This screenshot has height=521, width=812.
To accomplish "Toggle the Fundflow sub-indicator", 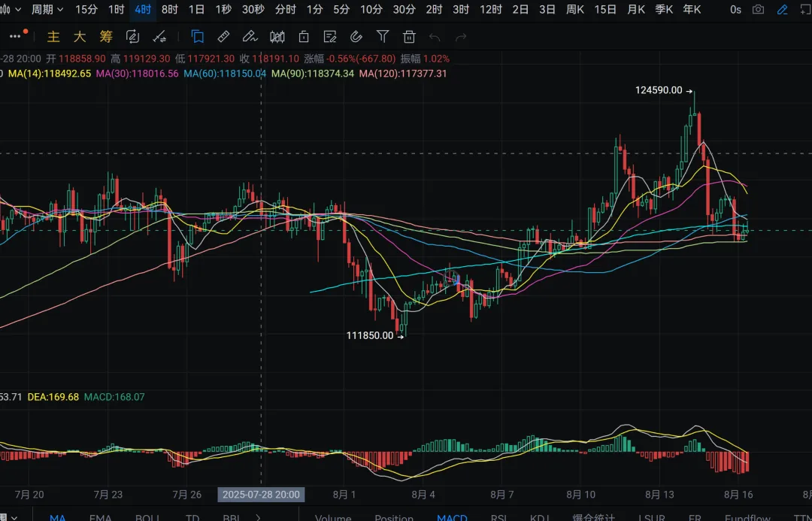I will (x=748, y=517).
